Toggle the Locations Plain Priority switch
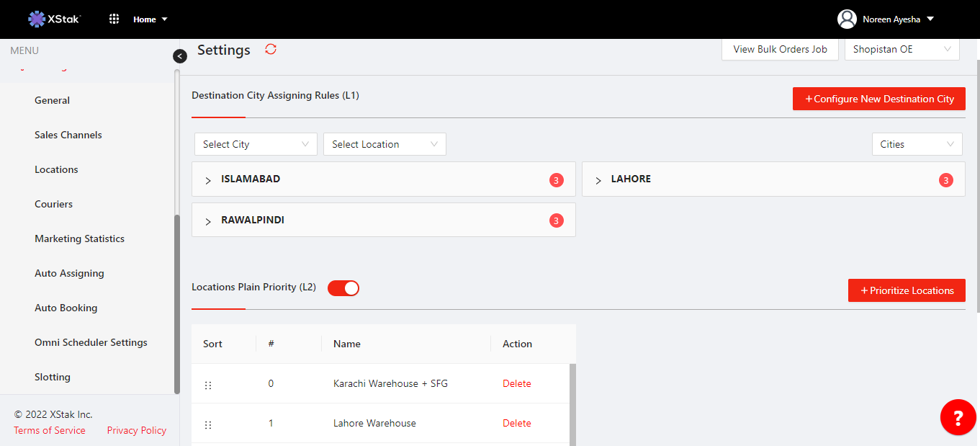Viewport: 980px width, 446px height. (343, 288)
